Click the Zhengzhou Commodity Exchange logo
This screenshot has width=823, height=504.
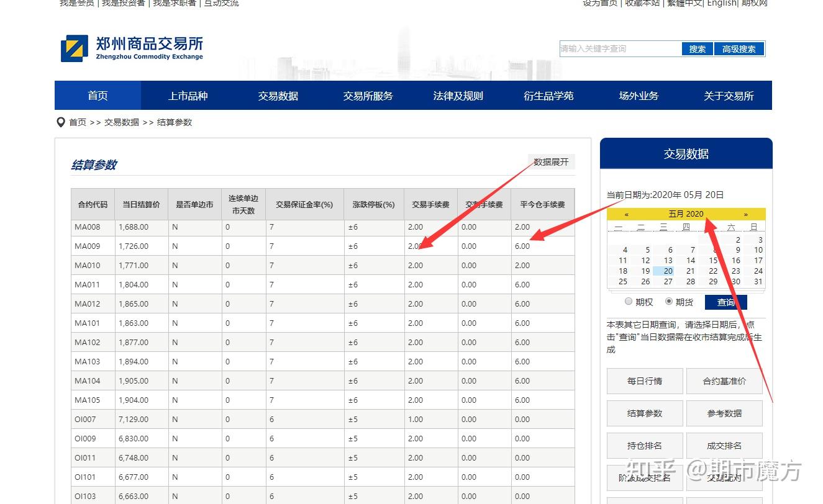coord(132,48)
